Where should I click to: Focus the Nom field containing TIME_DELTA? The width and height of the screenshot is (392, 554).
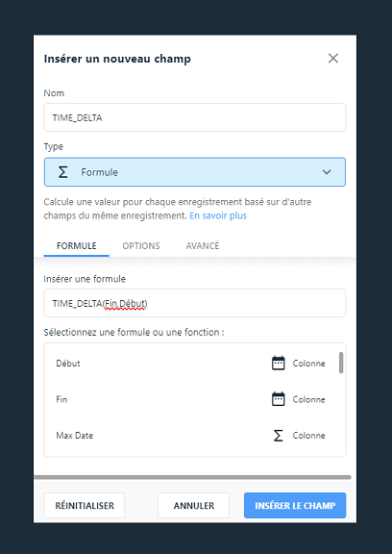point(195,117)
